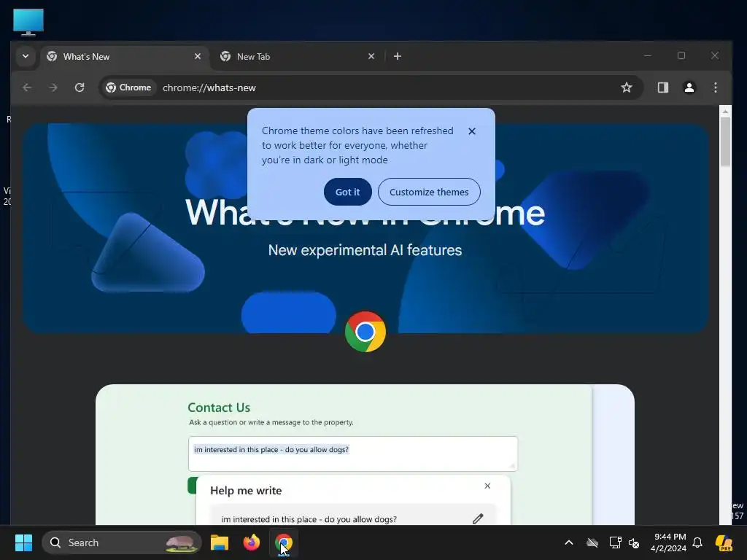Open the clock showing 9:44 PM

point(669,542)
